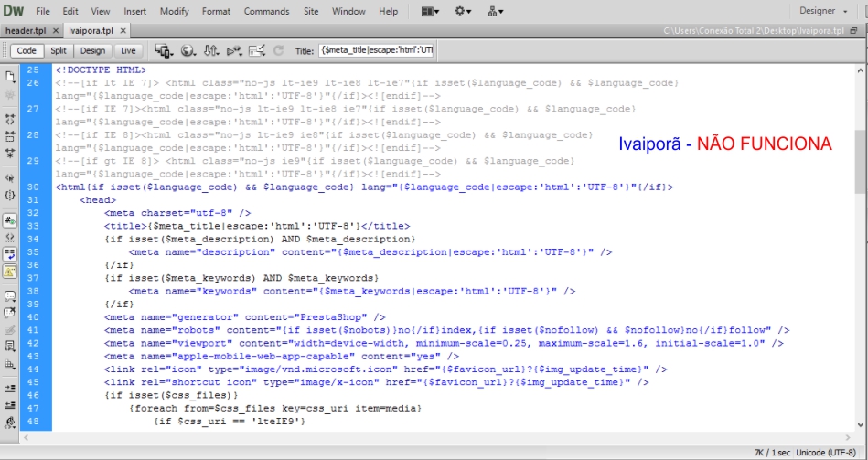Open the File management arrows icon
868x460 pixels.
(211, 50)
